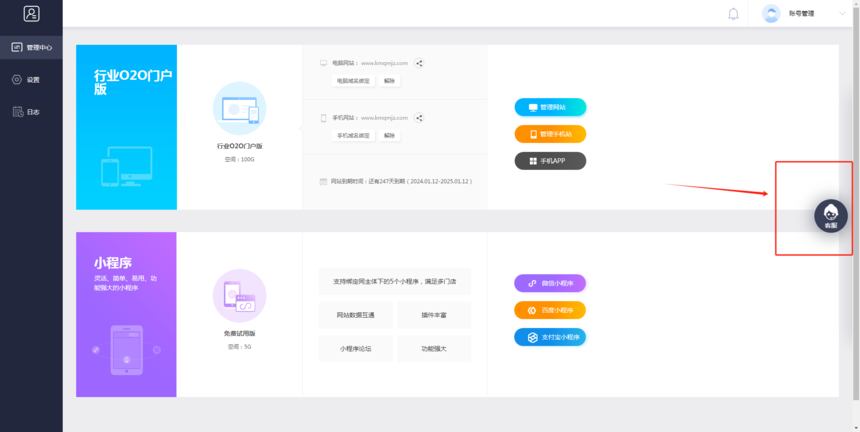Viewport: 860px width, 432px height.
Task: Click the 支付宝小程序 button
Action: click(550, 337)
